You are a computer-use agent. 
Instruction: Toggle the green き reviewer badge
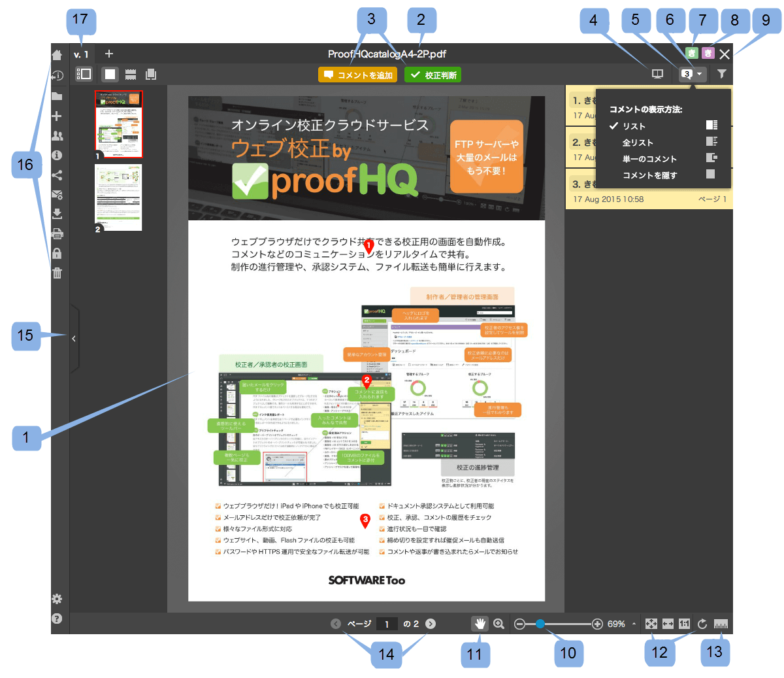tap(692, 53)
